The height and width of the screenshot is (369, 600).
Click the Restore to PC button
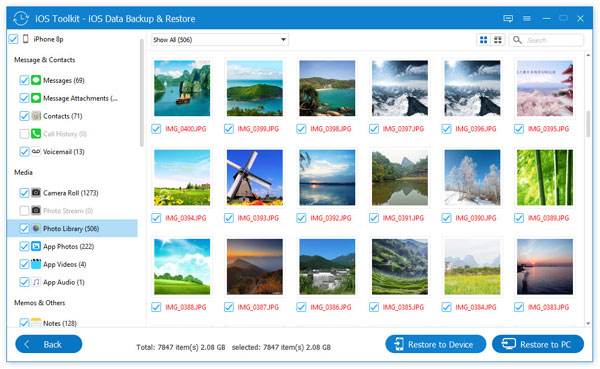tap(538, 344)
